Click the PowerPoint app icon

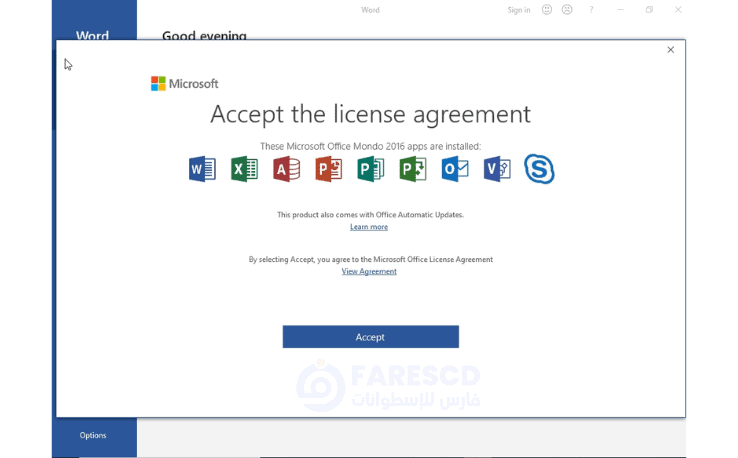point(329,169)
